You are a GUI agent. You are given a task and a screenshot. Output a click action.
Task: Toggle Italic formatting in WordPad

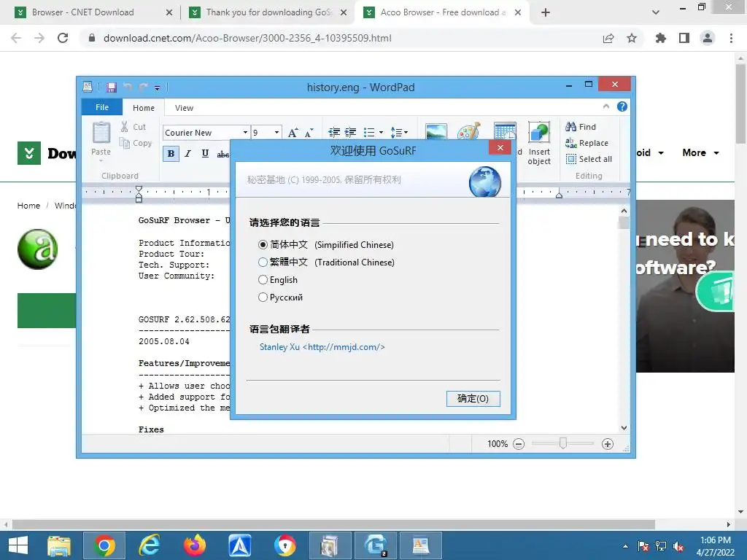pos(187,154)
